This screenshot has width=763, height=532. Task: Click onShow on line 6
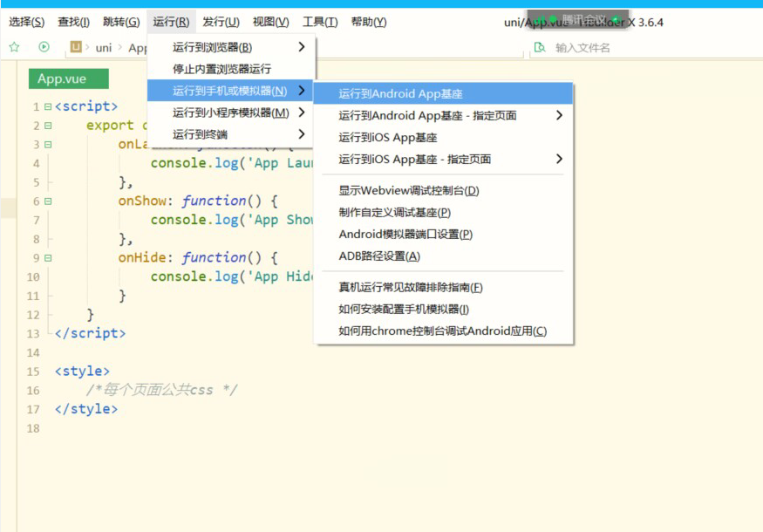[x=142, y=201]
